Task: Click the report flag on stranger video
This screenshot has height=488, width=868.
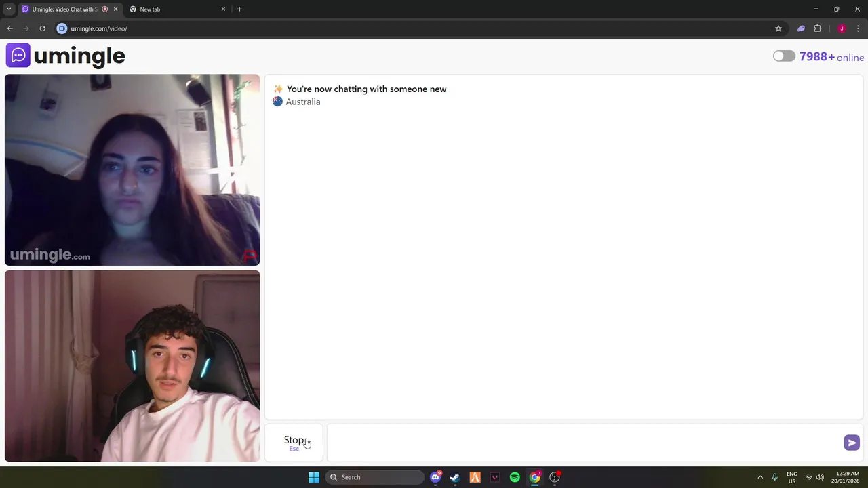Action: coord(250,256)
